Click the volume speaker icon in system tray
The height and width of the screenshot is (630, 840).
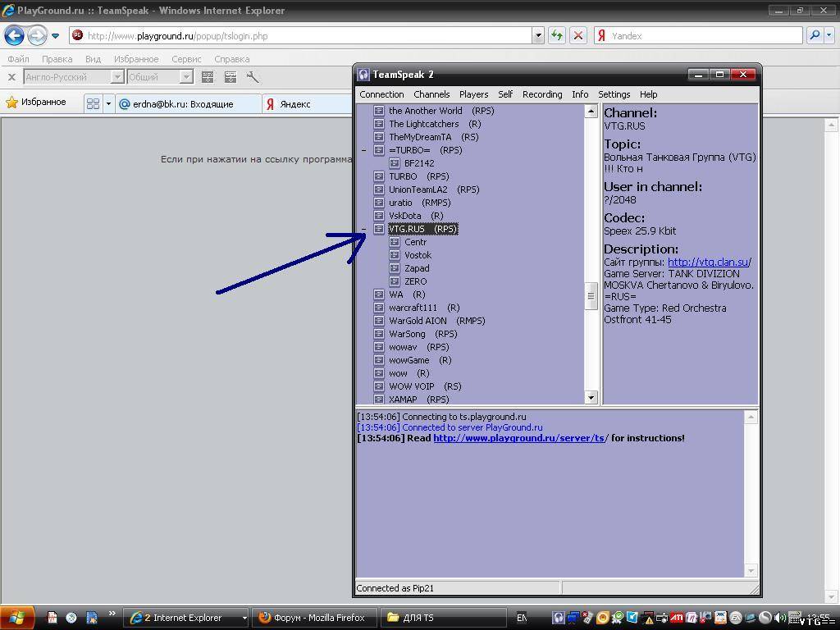click(780, 618)
